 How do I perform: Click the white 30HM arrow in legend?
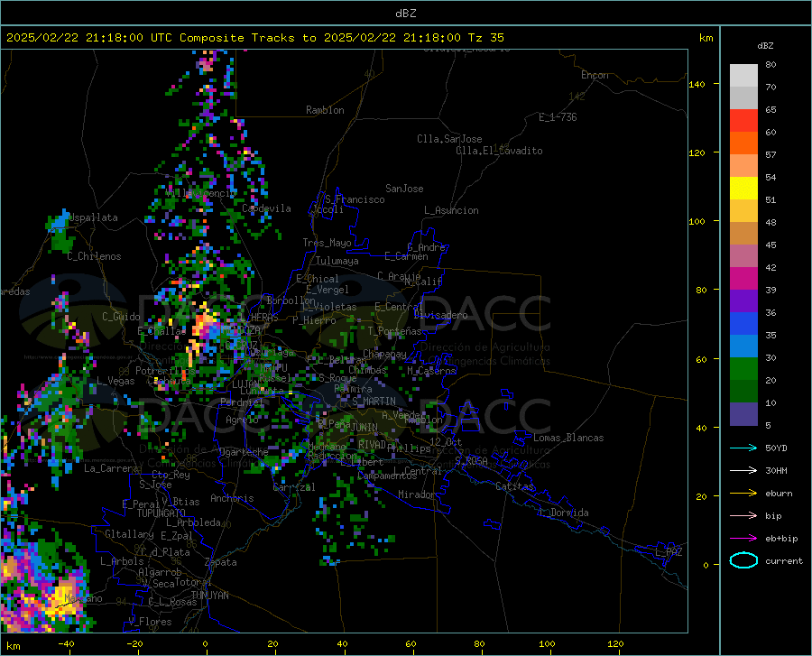743,470
